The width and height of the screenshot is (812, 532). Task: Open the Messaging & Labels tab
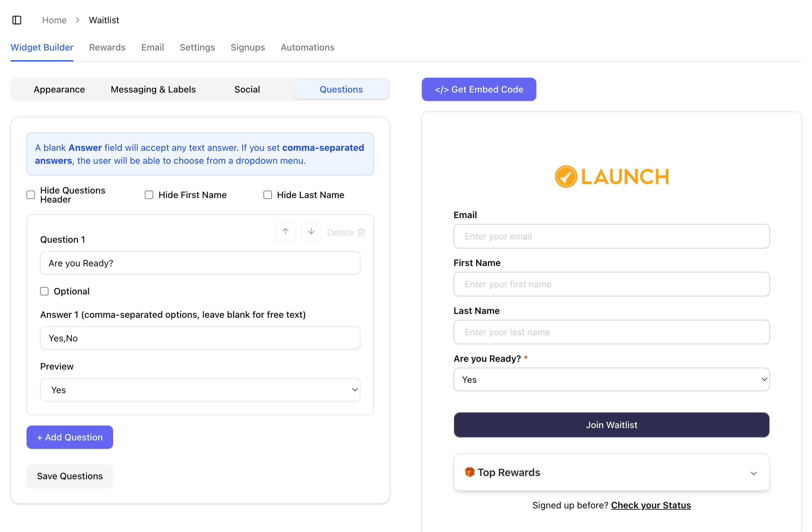pyautogui.click(x=153, y=89)
